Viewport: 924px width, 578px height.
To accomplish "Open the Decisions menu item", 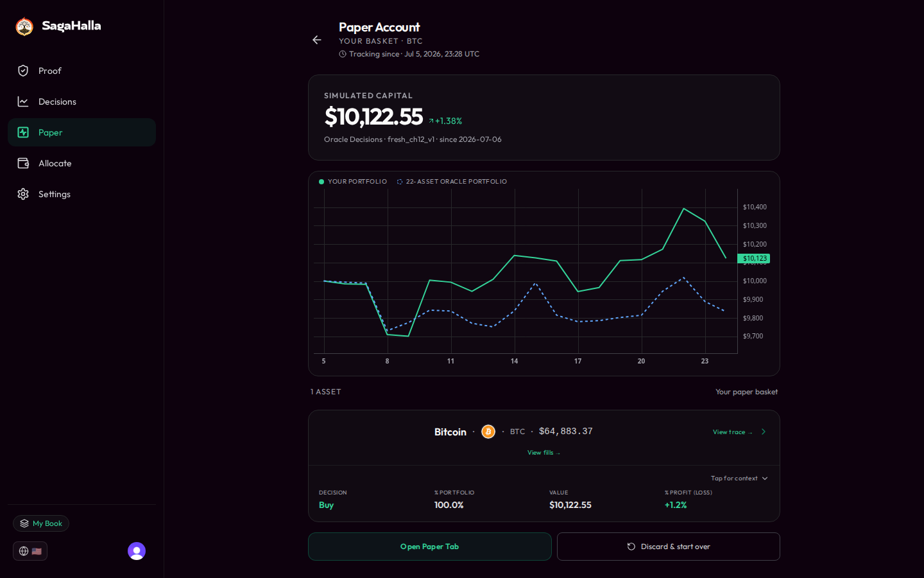I will 81,101.
